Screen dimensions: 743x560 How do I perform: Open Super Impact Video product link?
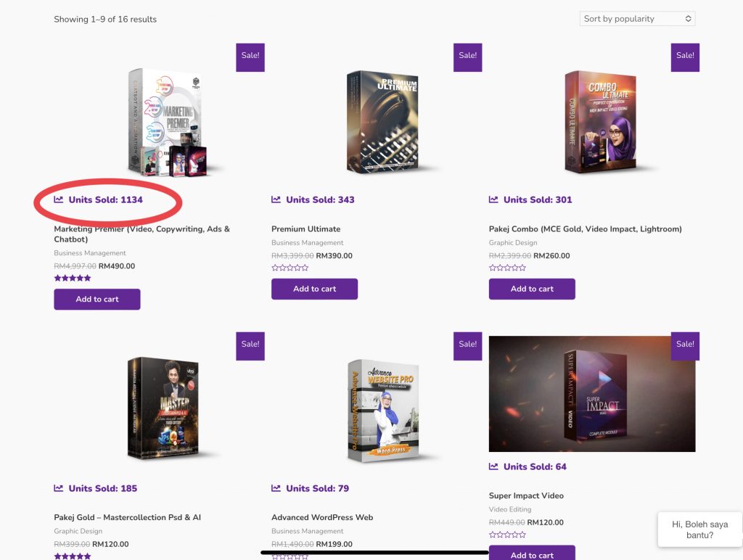(x=526, y=496)
